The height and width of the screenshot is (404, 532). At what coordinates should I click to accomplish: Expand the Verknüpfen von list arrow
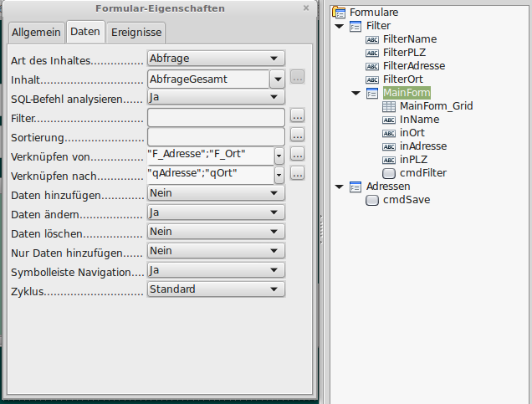[279, 156]
